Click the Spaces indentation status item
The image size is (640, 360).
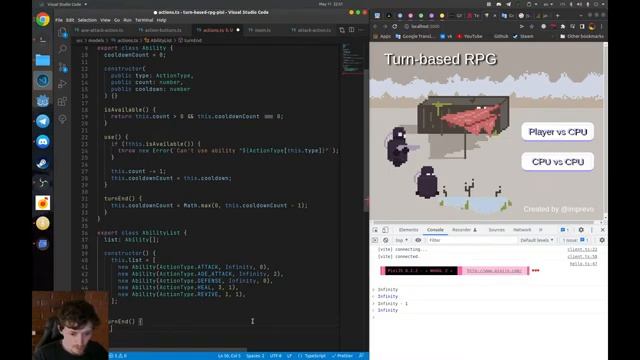[x=255, y=356]
